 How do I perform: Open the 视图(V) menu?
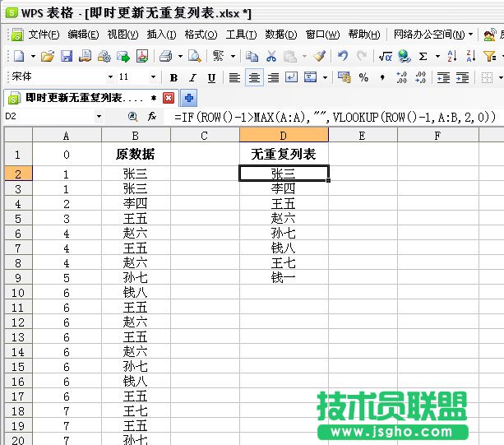coord(123,34)
